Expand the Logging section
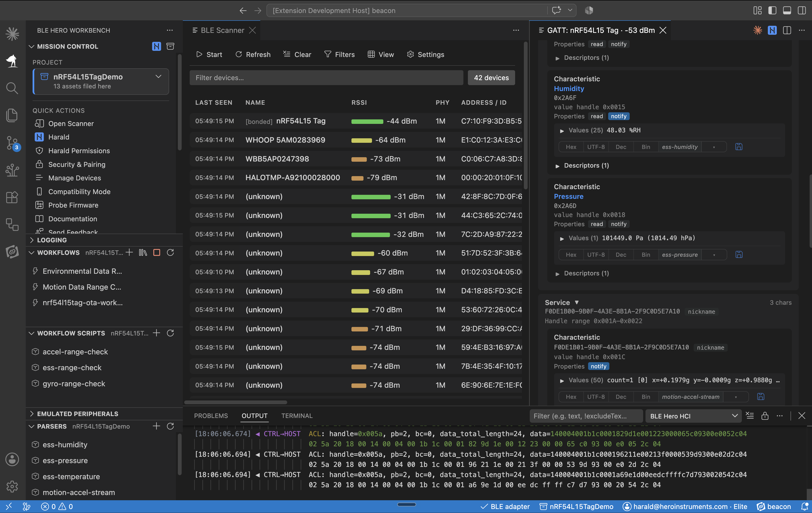The height and width of the screenshot is (513, 812). point(31,240)
